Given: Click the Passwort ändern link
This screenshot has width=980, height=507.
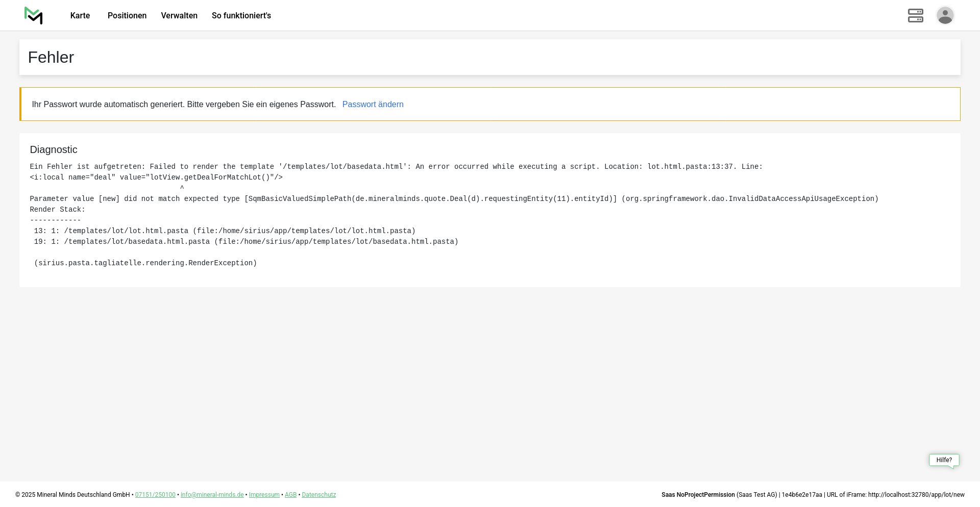Looking at the screenshot, I should (373, 105).
